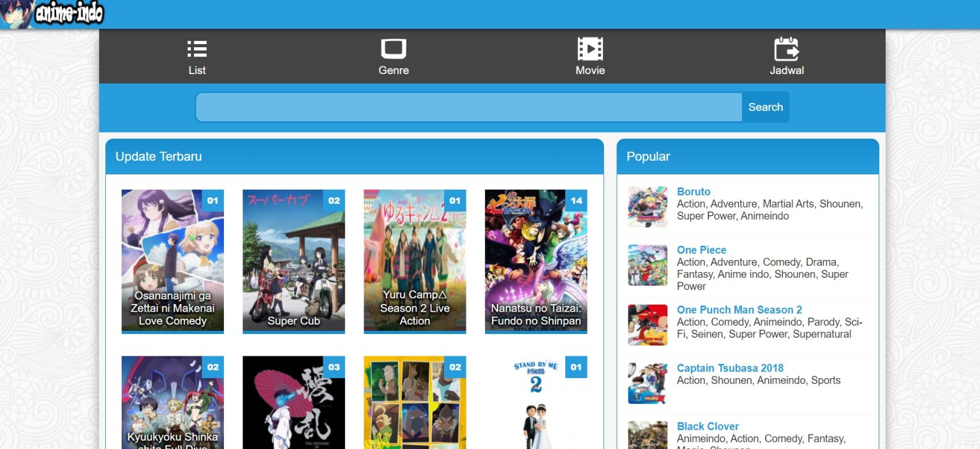Click the Black Clover title link
Screen dimensions: 980x449
[x=708, y=426]
